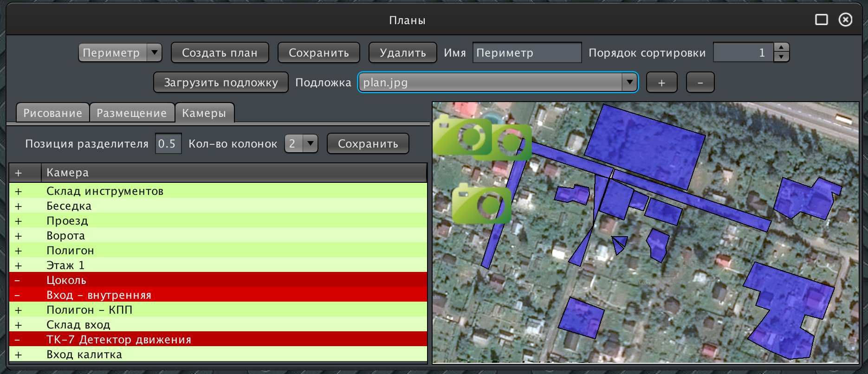Expand the Подложка plan.jpg dropdown

(629, 83)
